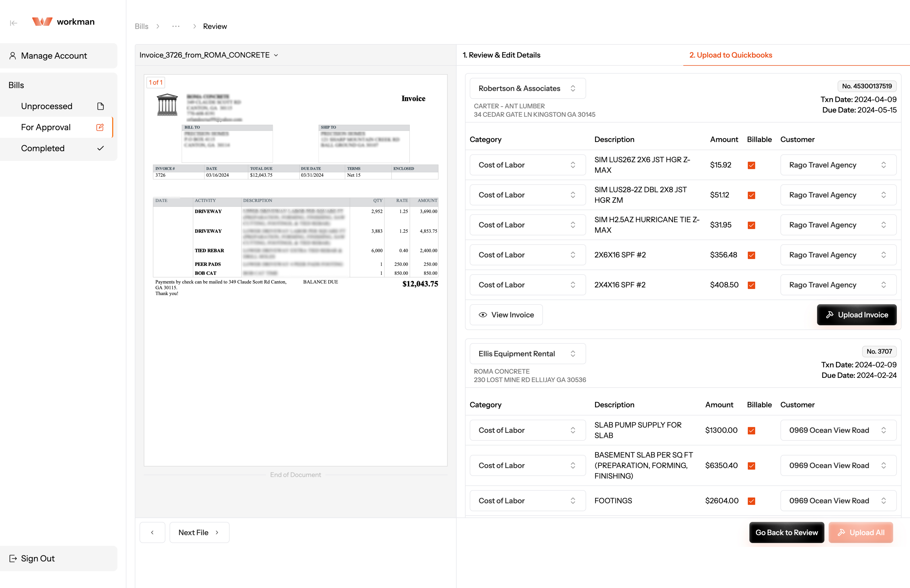The width and height of the screenshot is (910, 588).
Task: Open Manage Account
Action: [x=59, y=56]
